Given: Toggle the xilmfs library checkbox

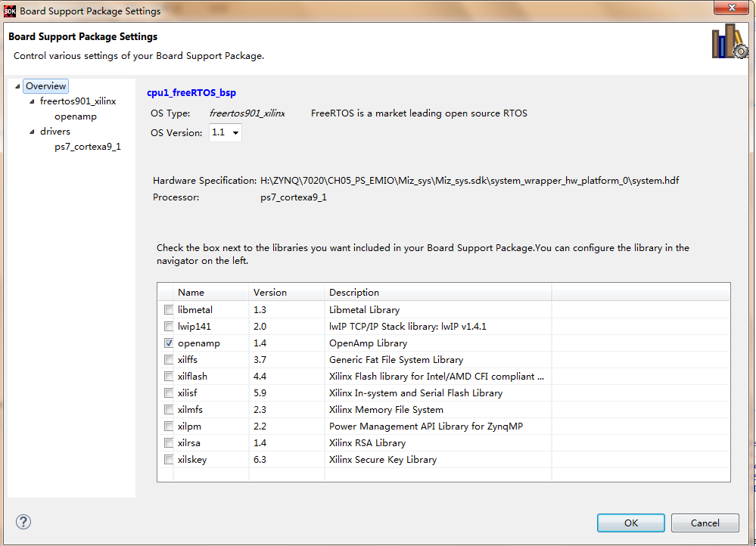Looking at the screenshot, I should click(x=169, y=410).
